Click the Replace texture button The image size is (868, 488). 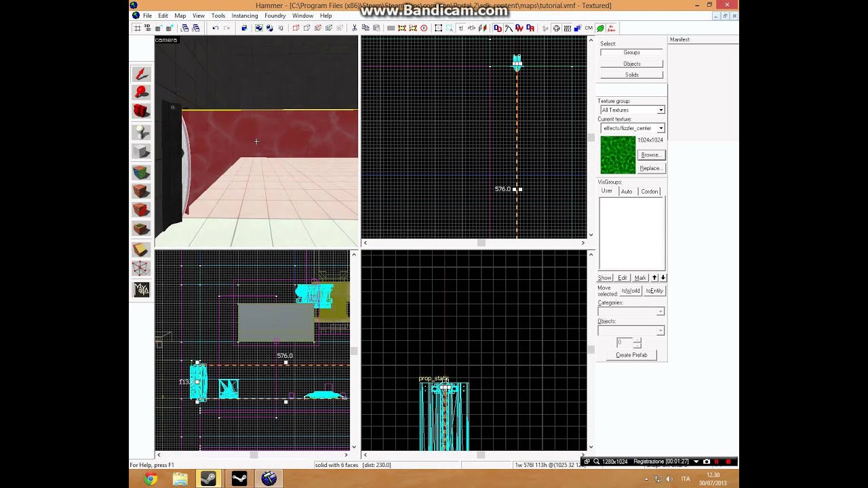click(652, 168)
